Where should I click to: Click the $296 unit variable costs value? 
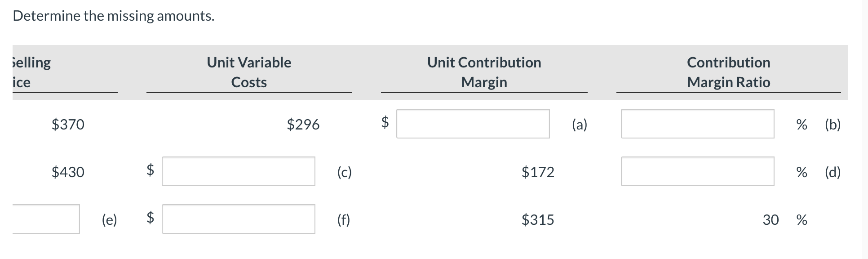tap(303, 124)
